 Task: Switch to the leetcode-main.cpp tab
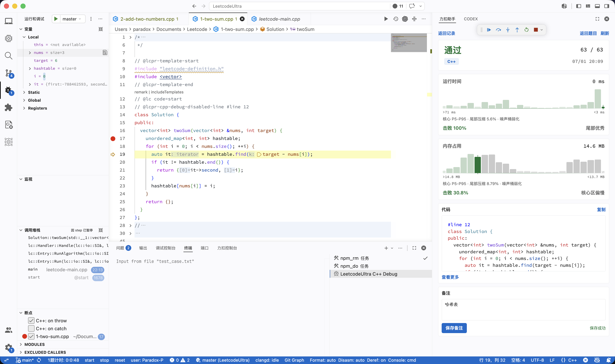coord(279,19)
